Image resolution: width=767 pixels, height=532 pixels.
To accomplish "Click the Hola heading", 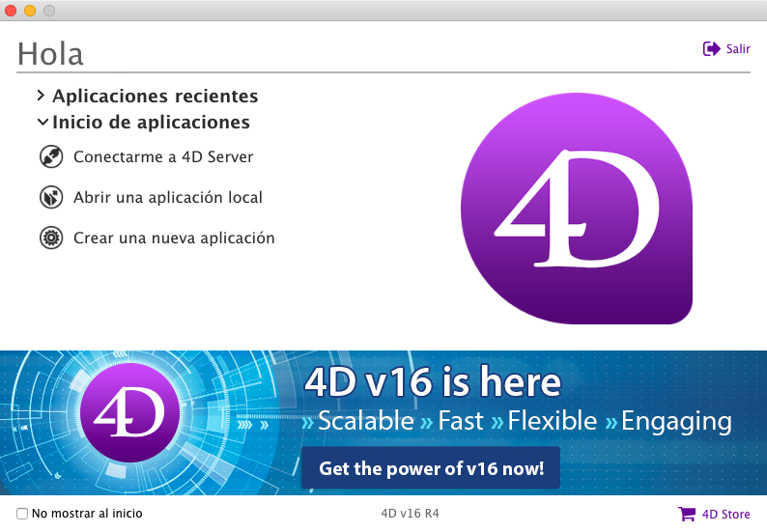I will click(50, 53).
